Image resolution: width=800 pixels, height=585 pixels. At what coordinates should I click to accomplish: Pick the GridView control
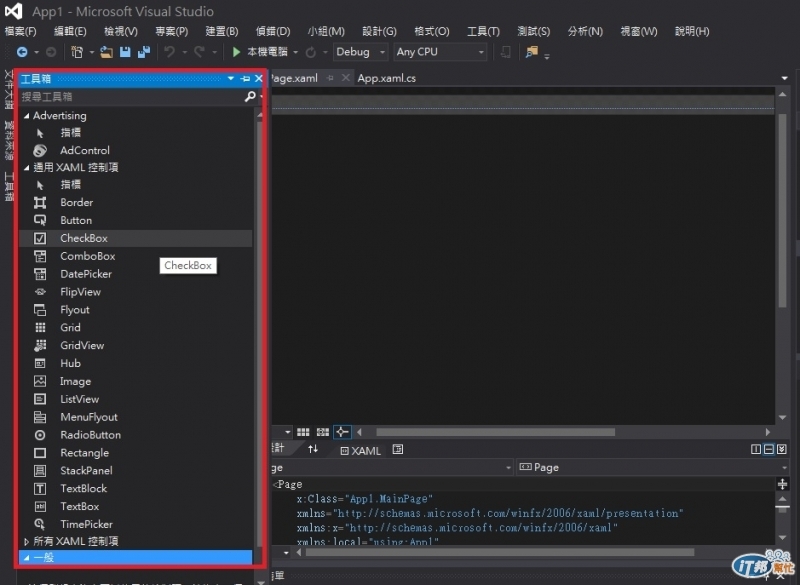135,345
